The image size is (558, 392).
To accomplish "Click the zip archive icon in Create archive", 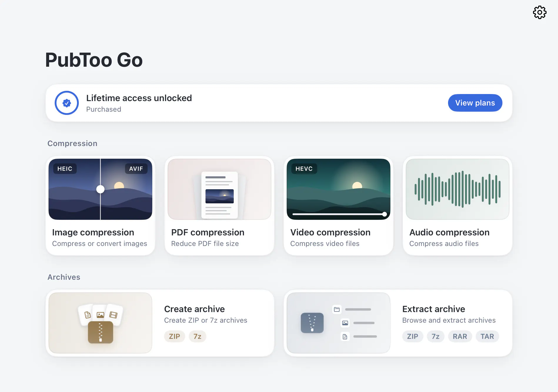I will pyautogui.click(x=101, y=332).
